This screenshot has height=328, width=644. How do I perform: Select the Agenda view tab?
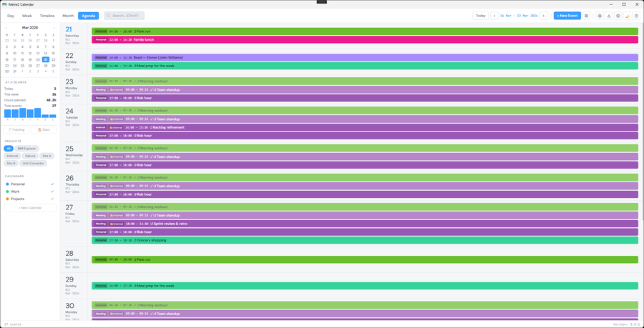(x=88, y=16)
